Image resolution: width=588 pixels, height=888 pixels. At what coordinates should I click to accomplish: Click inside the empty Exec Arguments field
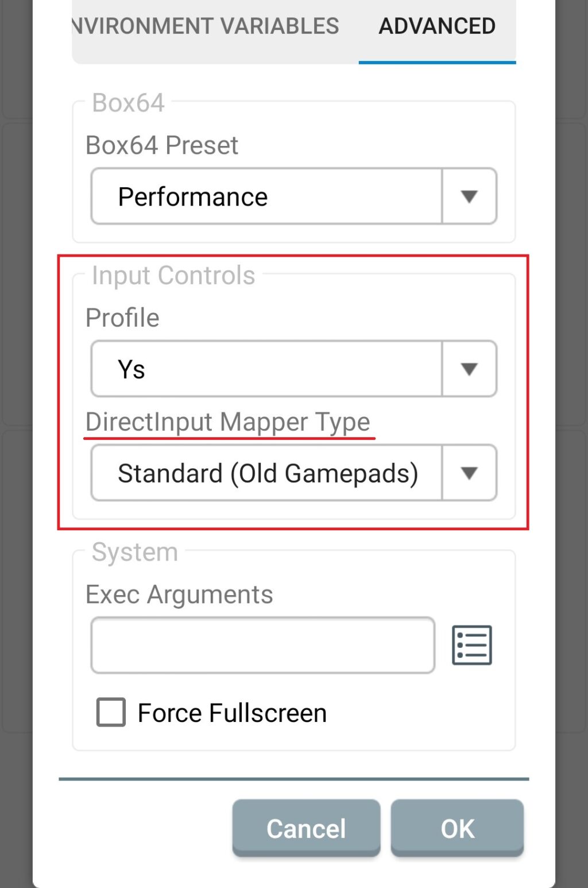coord(263,644)
